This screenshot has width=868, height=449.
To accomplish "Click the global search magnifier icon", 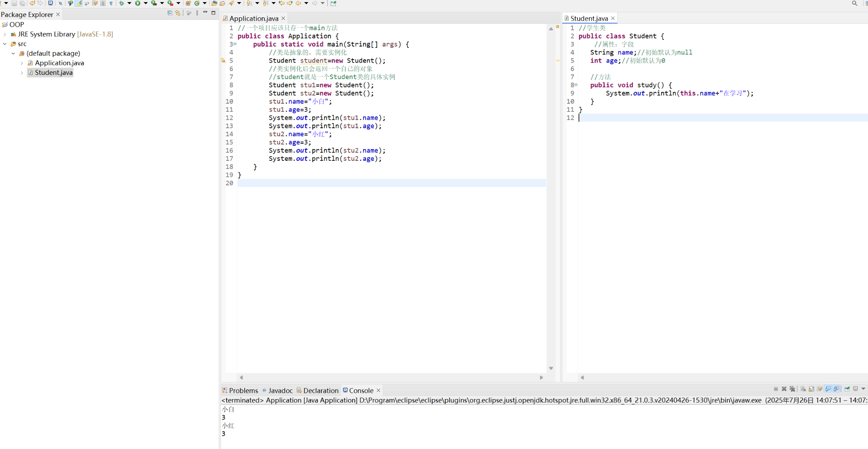I will (854, 3).
